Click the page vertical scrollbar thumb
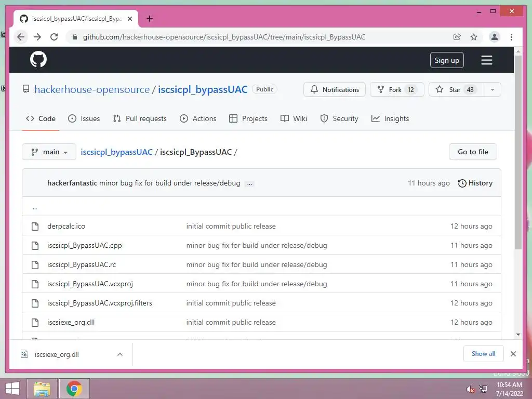Screen dimensions: 532x399 [x=518, y=153]
